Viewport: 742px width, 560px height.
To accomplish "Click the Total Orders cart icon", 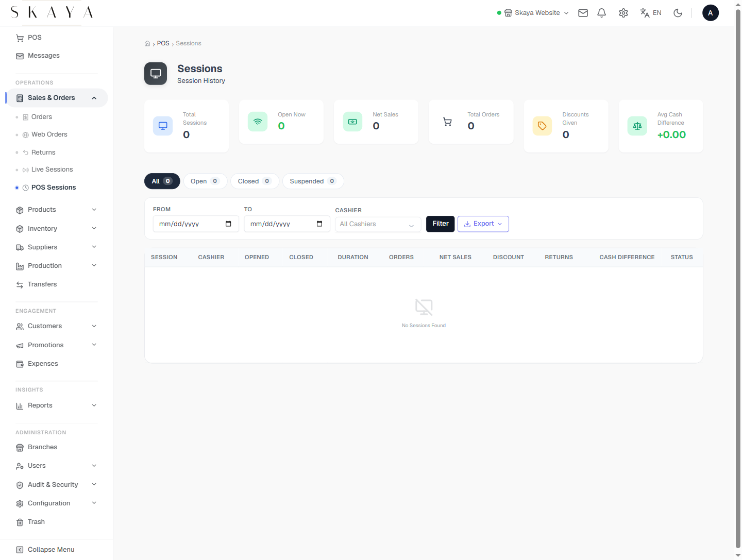I will [x=447, y=122].
